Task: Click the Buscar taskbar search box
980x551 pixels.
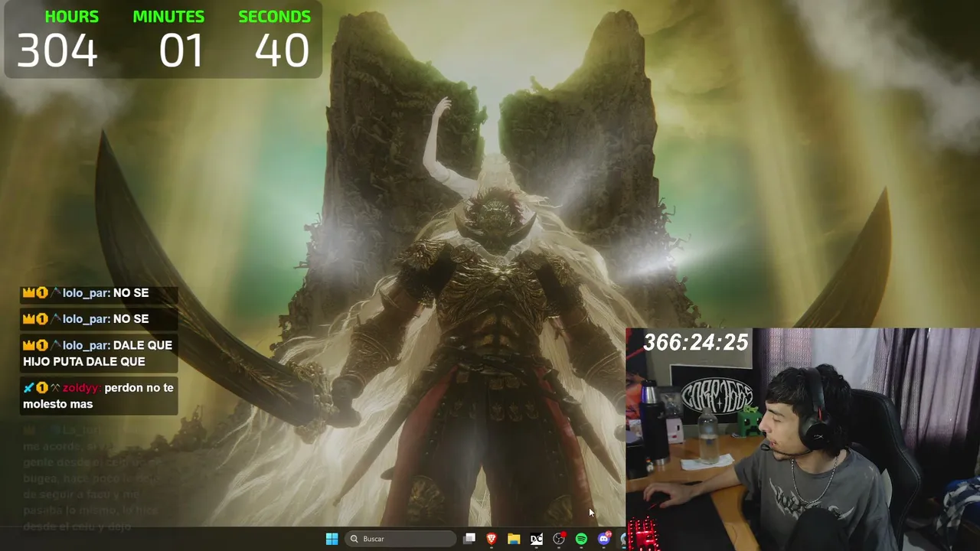Action: pos(401,539)
